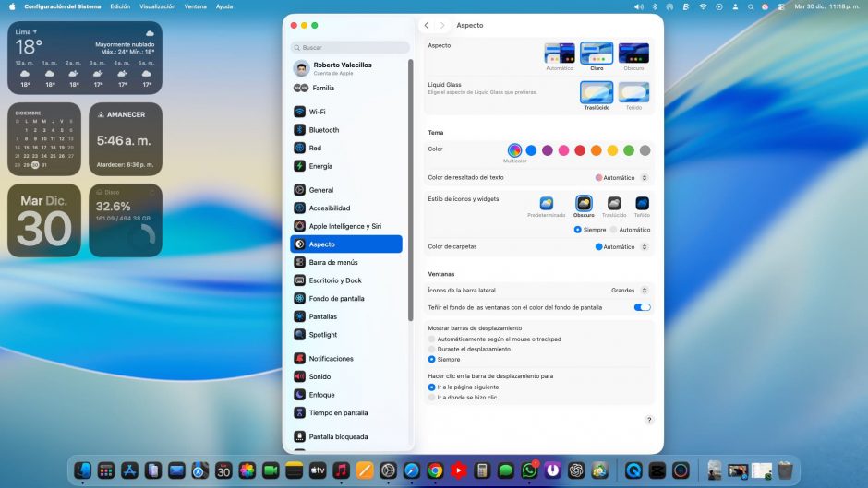868x488 pixels.
Task: Open the Wi-Fi settings in sidebar
Action: [x=317, y=112]
